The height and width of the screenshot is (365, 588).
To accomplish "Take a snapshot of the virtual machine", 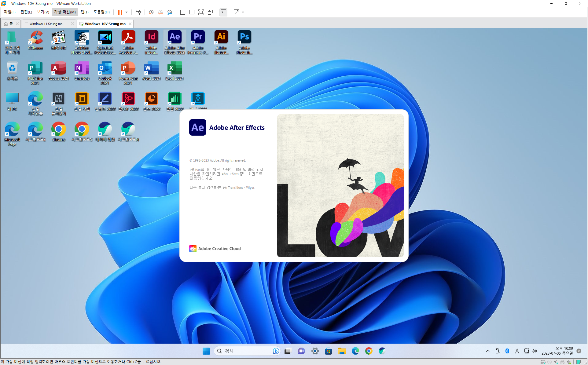I will [x=151, y=12].
